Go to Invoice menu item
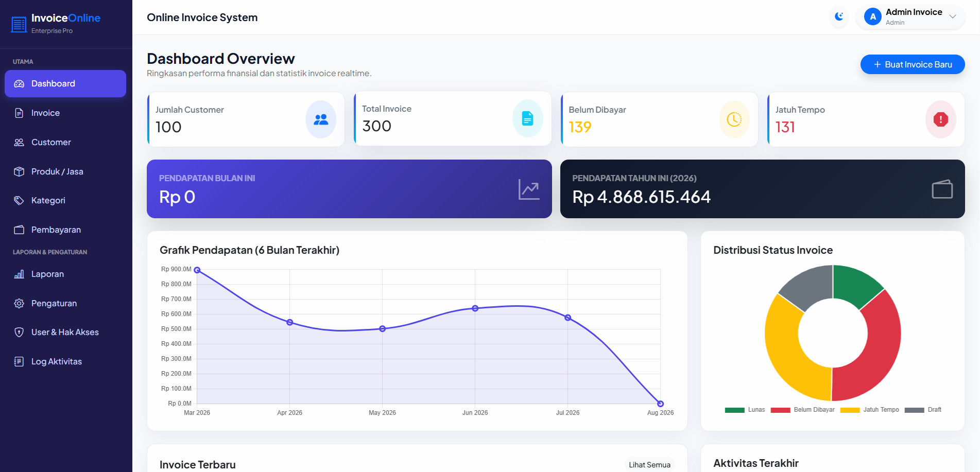Image resolution: width=980 pixels, height=472 pixels. (x=65, y=113)
